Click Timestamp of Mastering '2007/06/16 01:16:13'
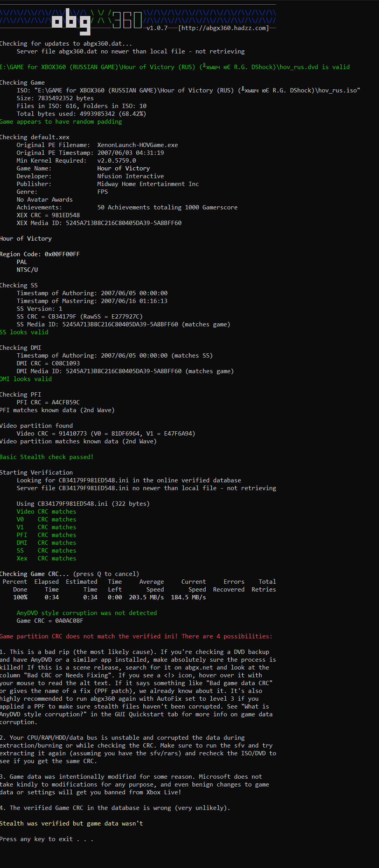Image resolution: width=379 pixels, height=868 pixels. tap(134, 301)
